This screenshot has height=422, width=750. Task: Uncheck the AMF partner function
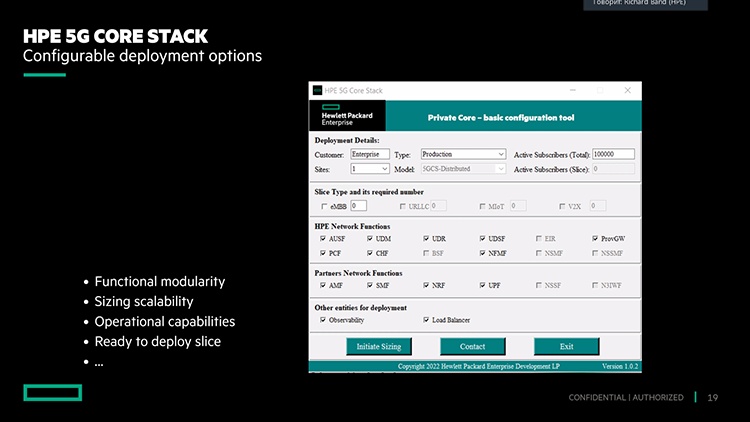(x=323, y=285)
